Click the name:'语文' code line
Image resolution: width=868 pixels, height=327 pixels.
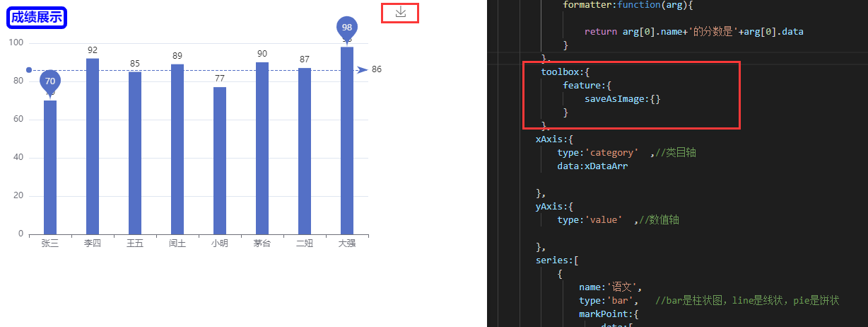(x=610, y=287)
